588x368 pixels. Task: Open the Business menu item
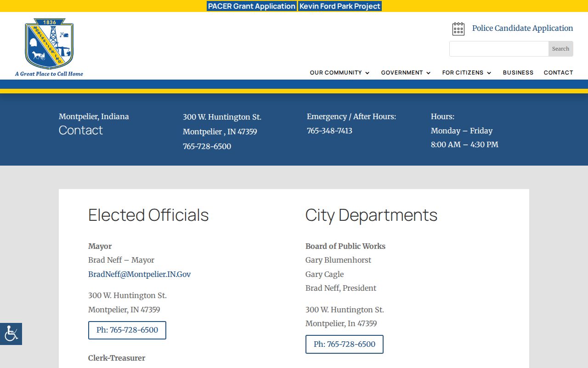coord(518,73)
